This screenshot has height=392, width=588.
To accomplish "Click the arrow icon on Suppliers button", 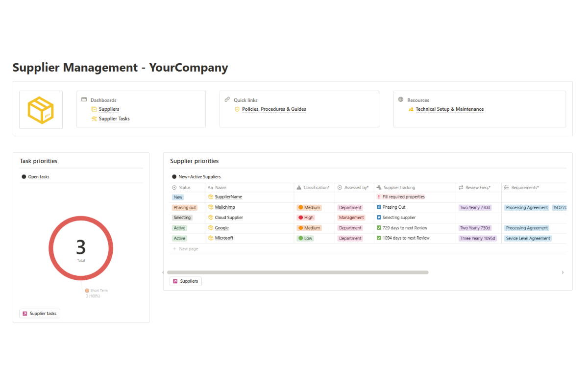I will 175,281.
